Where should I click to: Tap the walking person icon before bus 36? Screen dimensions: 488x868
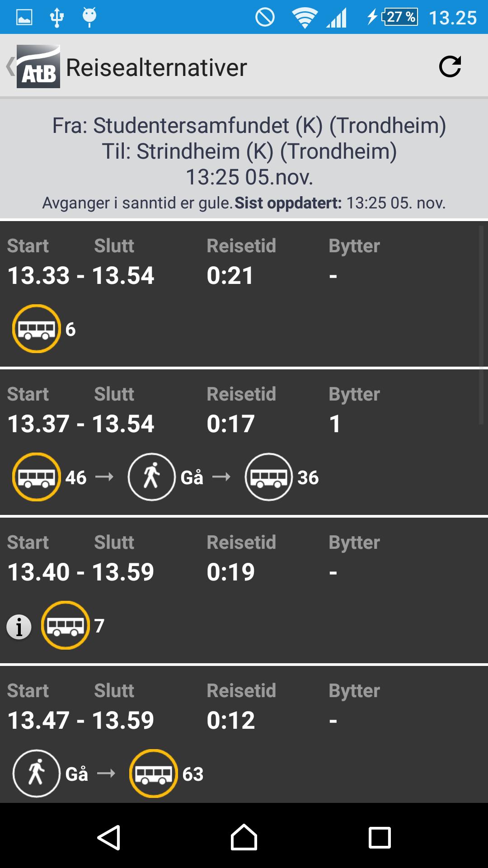coord(152,475)
